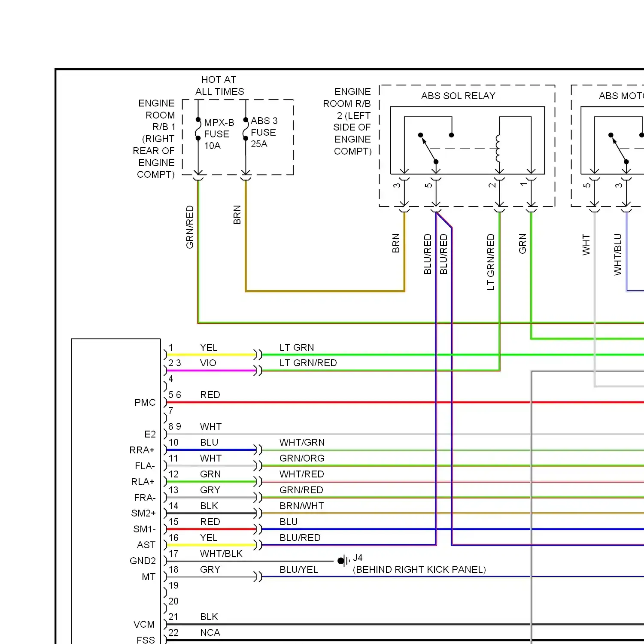This screenshot has width=644, height=644.
Task: Select the RED label on pin 5 6 row
Action: pos(210,395)
